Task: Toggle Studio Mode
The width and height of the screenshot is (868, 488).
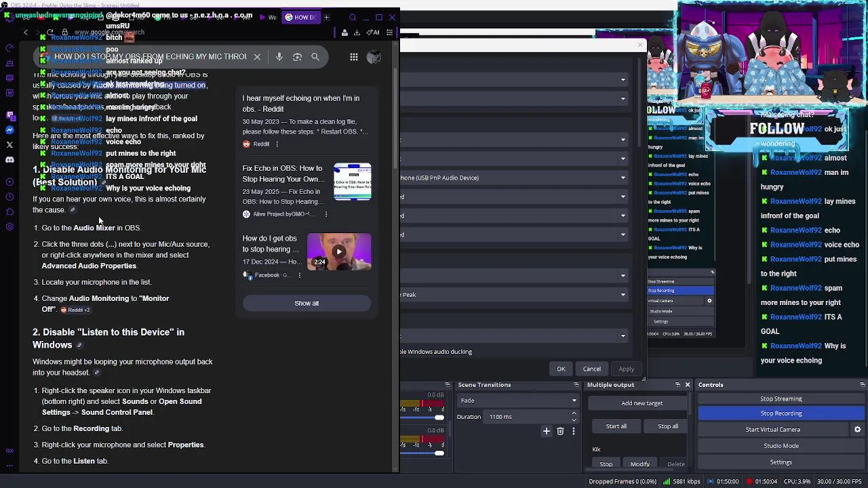Action: pyautogui.click(x=781, y=446)
